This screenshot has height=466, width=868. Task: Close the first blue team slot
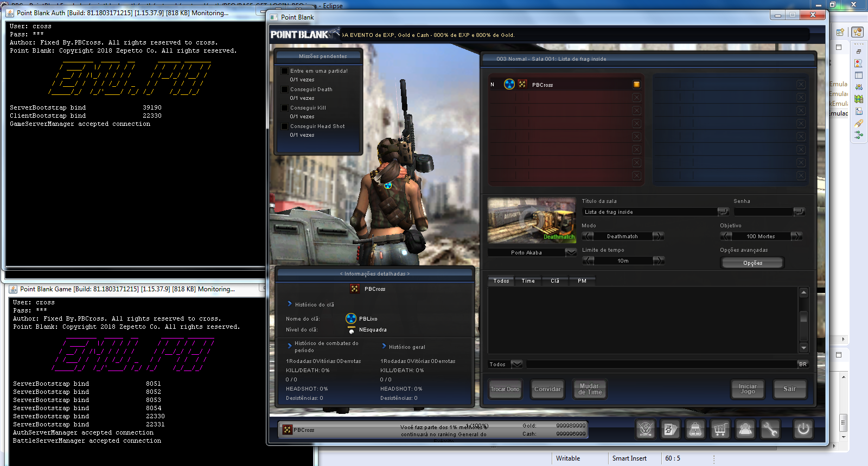[801, 84]
